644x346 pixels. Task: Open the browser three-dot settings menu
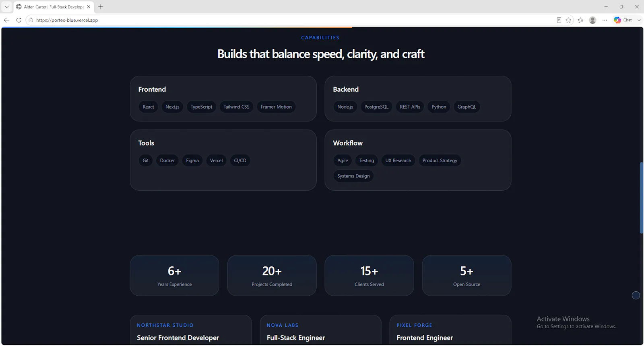click(x=605, y=20)
